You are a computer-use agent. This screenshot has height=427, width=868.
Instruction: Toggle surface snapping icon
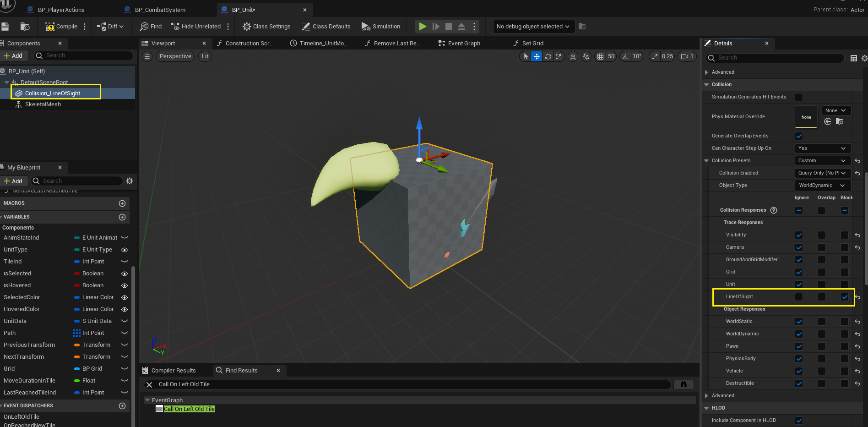(x=586, y=56)
